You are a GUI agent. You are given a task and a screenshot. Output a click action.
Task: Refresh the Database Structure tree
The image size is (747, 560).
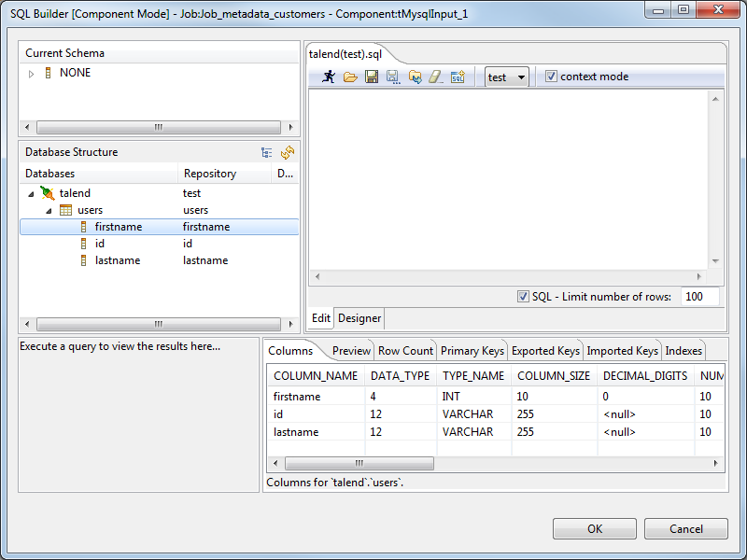pos(287,152)
